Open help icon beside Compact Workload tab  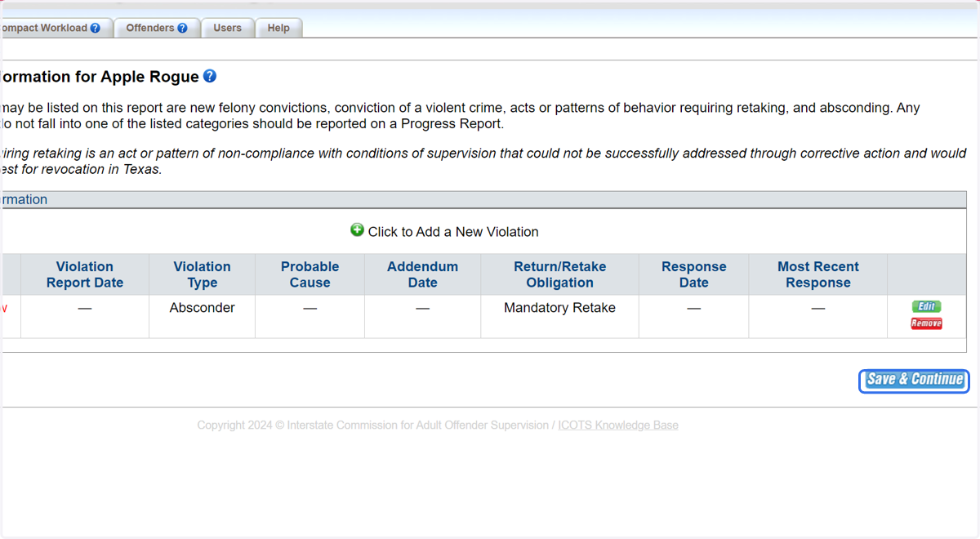[x=96, y=28]
